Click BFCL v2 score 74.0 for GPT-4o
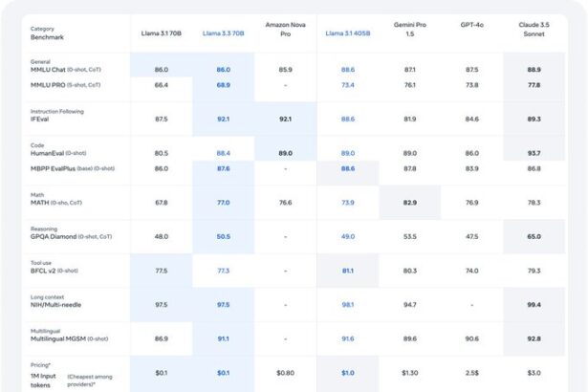588x392 pixels. [471, 271]
